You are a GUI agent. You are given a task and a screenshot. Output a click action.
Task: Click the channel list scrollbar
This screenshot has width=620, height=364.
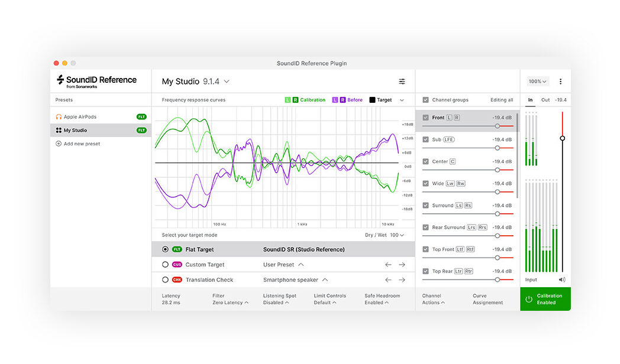click(517, 156)
